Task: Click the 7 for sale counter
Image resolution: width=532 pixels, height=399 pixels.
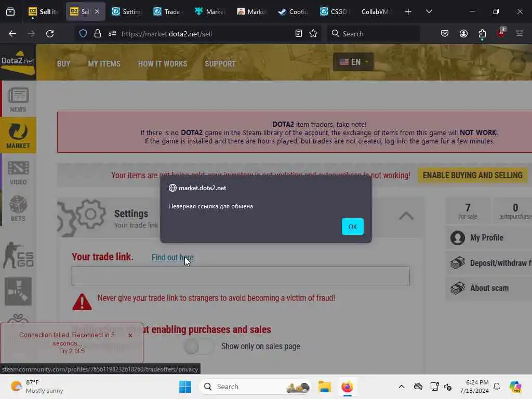Action: [x=468, y=211]
